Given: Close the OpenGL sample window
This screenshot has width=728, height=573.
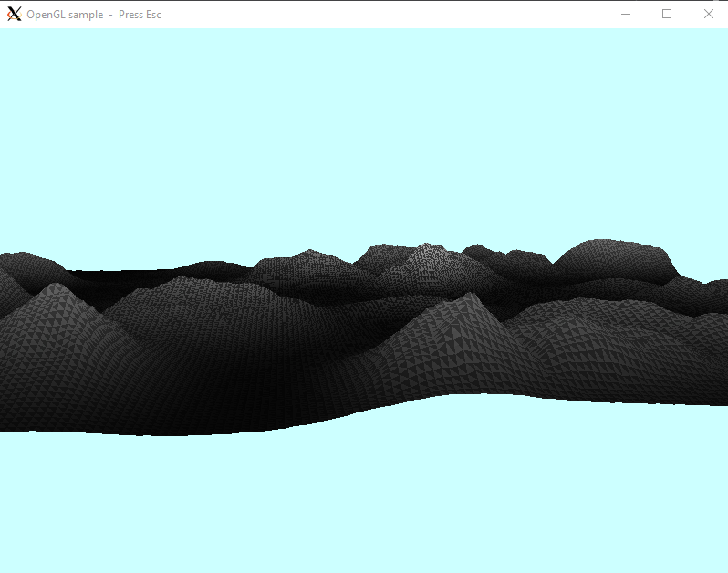Looking at the screenshot, I should tap(708, 15).
